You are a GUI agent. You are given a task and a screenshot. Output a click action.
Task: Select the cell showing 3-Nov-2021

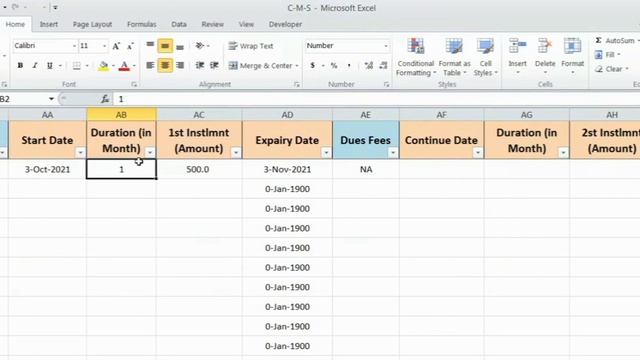coord(287,169)
